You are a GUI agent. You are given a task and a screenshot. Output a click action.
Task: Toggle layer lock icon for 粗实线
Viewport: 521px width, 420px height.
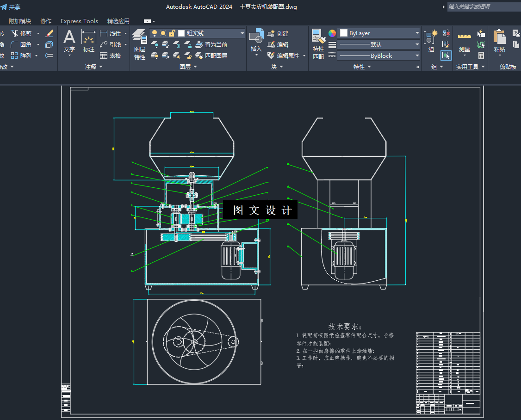point(172,33)
